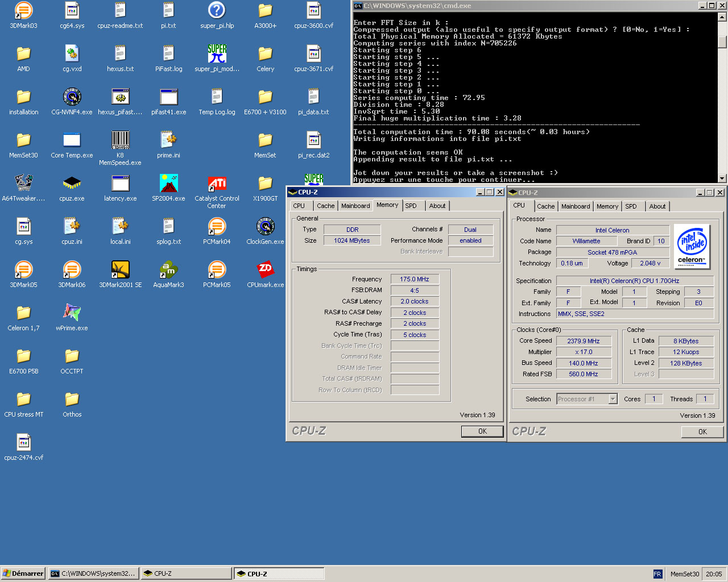
Task: Open the A3000+ folder
Action: point(265,10)
